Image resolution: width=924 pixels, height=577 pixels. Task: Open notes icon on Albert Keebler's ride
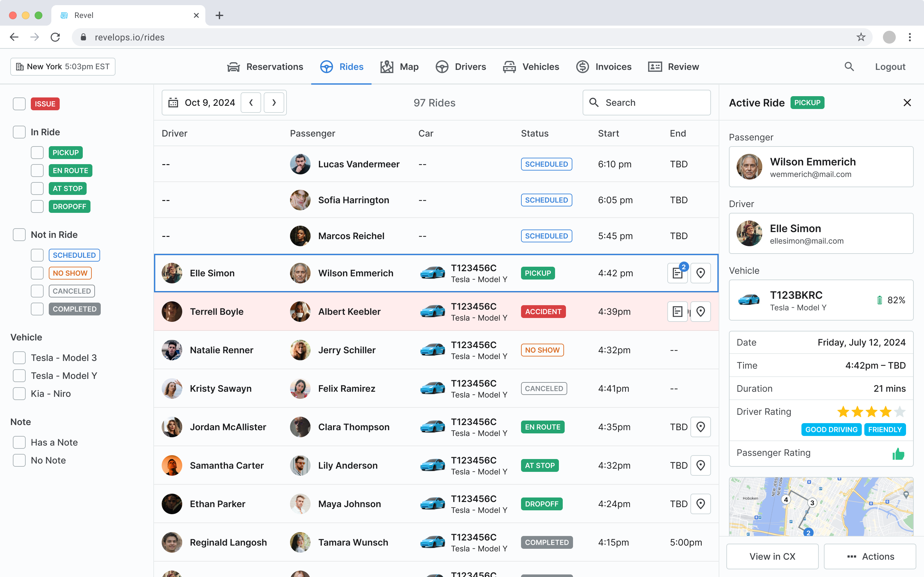pos(677,312)
